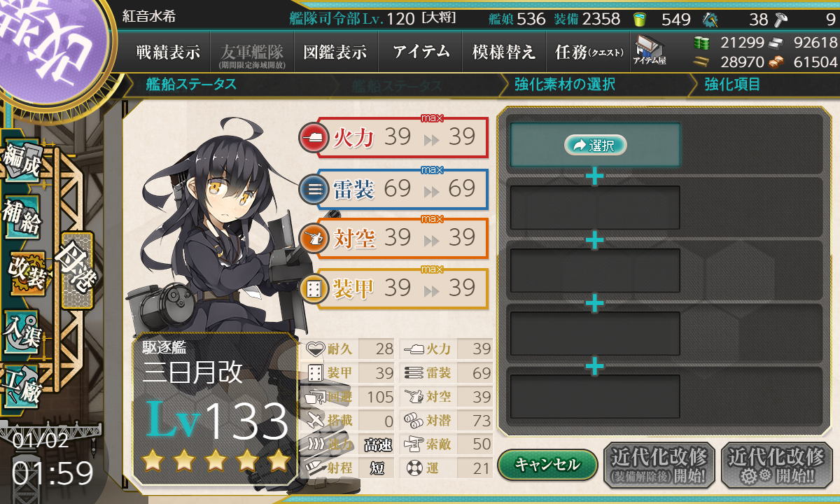Open 任務 (クエスト) menu
The image size is (840, 504).
coord(587,52)
